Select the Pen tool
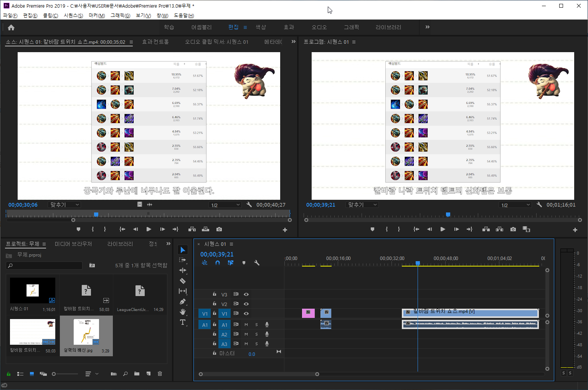 pos(183,301)
